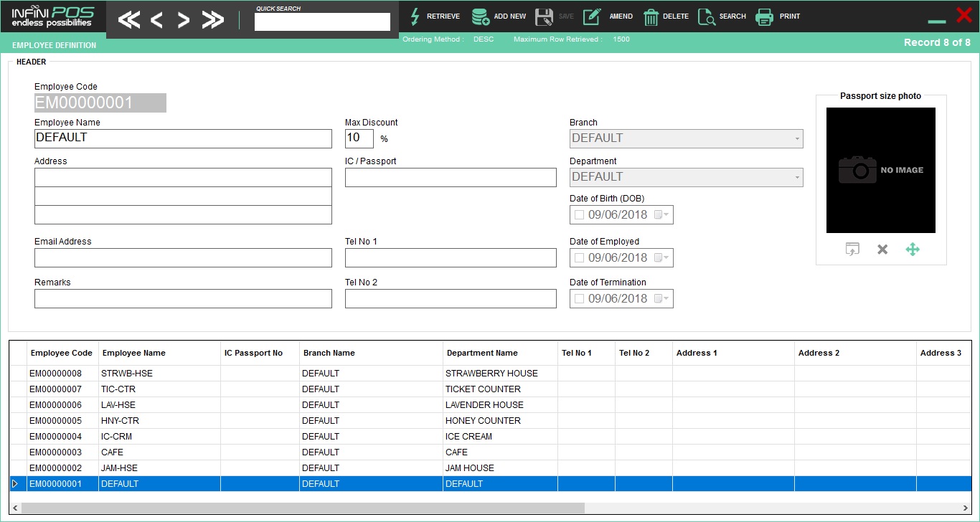The image size is (980, 522).
Task: Click the grid scrollbar right arrow
Action: click(966, 508)
